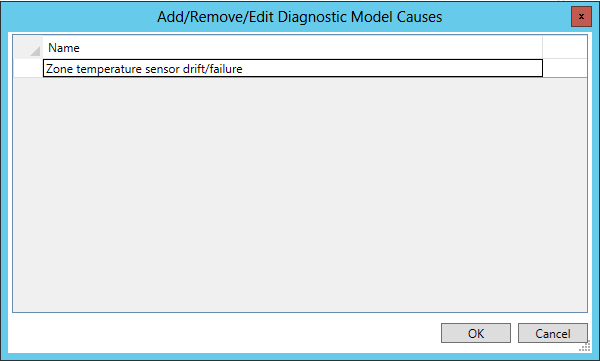600x361 pixels.
Task: Dismiss the dialog with Cancel
Action: click(553, 333)
